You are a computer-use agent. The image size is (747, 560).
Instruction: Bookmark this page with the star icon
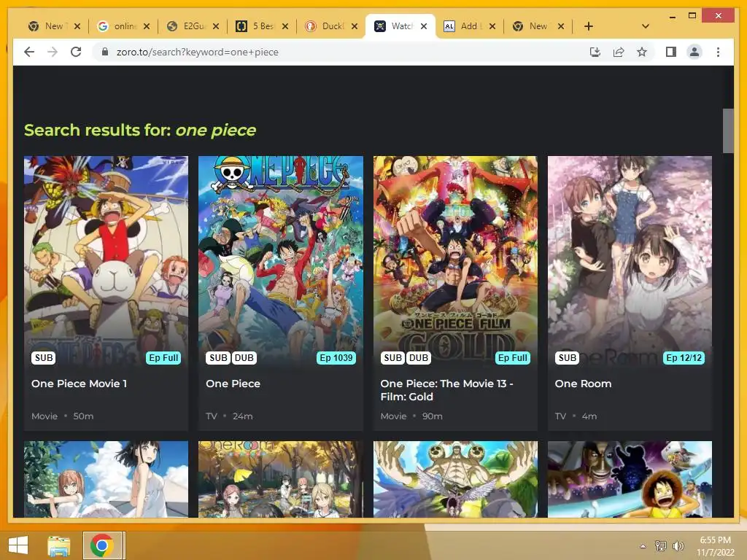click(642, 52)
